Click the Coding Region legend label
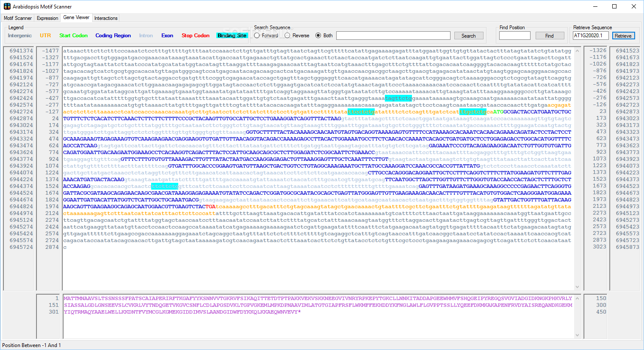 pyautogui.click(x=113, y=36)
